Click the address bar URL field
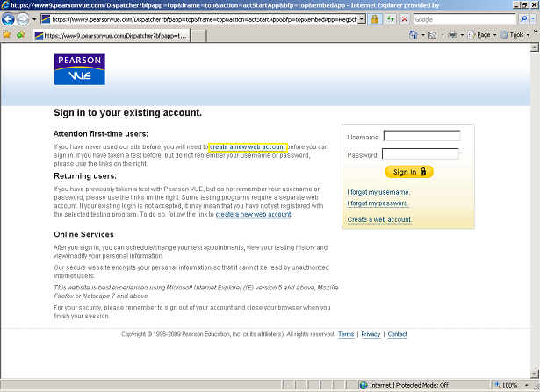540x392 pixels. (x=198, y=19)
